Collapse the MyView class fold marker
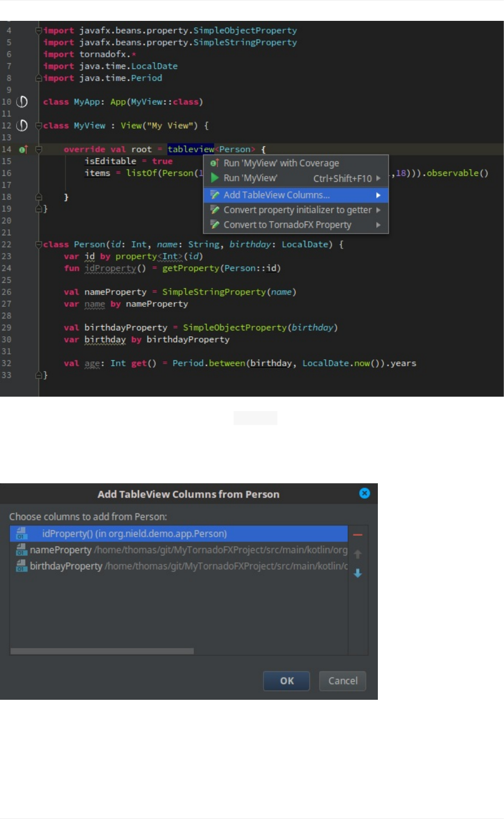The image size is (504, 819). 38,126
